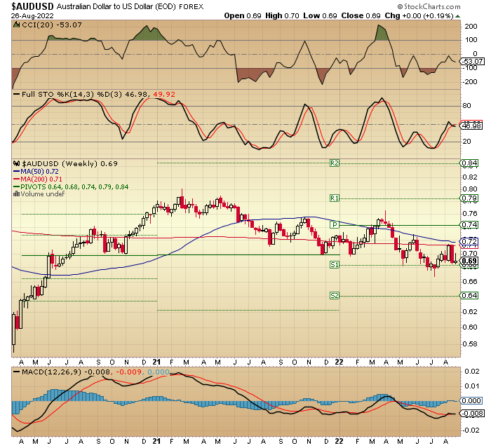Click the blue 0.000 MACD histogram value in legend
Viewport: 491px width, 448px height.
pos(158,372)
